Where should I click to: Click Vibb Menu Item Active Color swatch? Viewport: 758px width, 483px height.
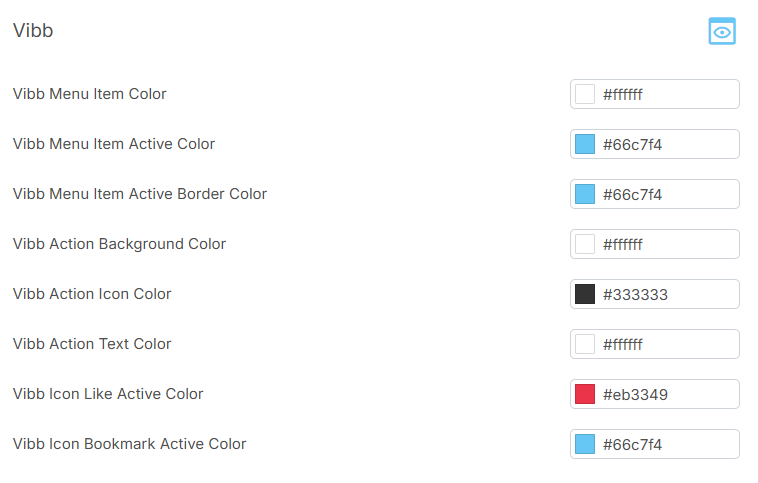click(x=585, y=144)
